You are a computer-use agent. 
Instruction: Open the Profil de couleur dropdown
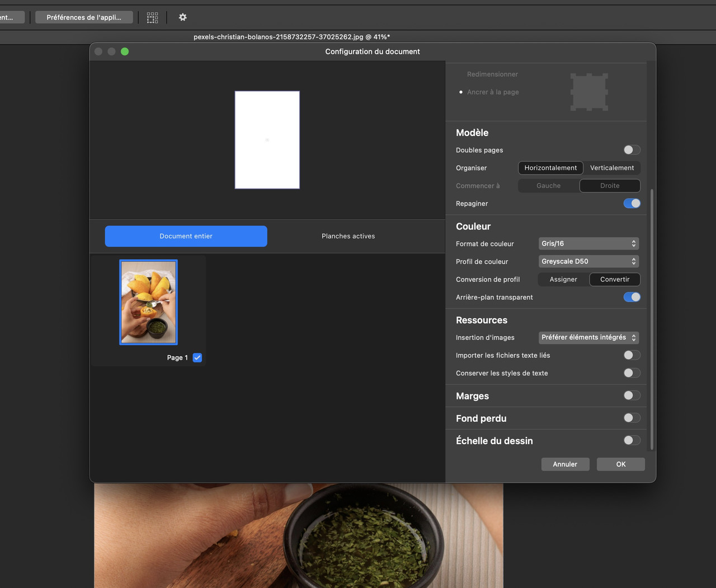click(588, 261)
